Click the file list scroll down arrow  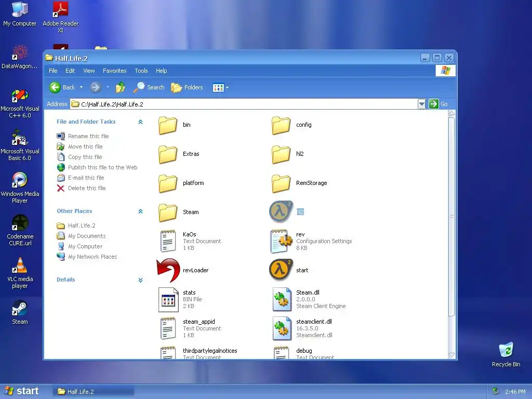tap(451, 355)
